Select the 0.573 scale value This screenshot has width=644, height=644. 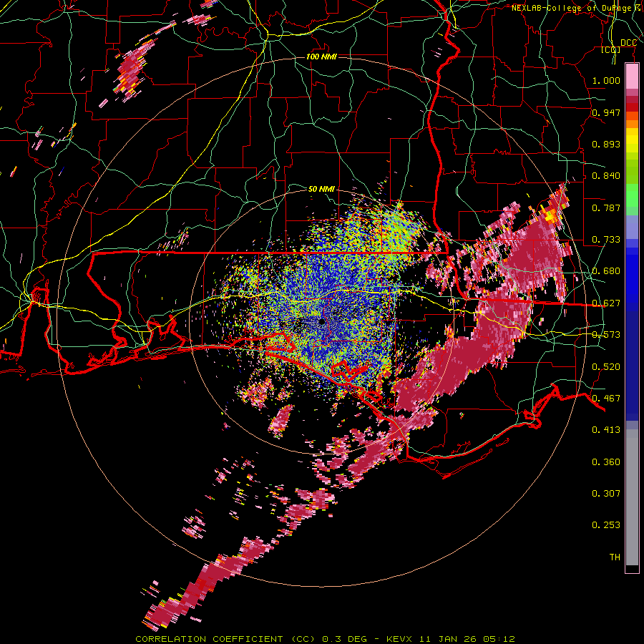coord(606,335)
